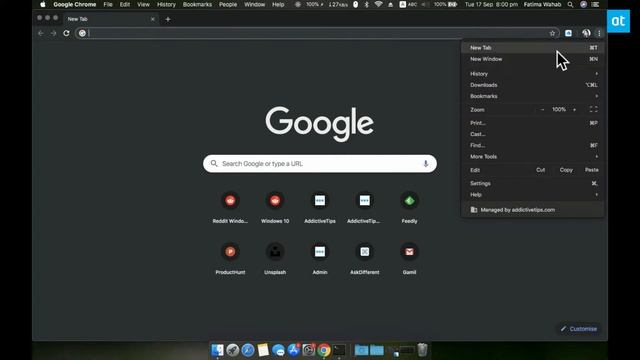Select New Tab from Chrome menu
The width and height of the screenshot is (640, 360).
533,48
